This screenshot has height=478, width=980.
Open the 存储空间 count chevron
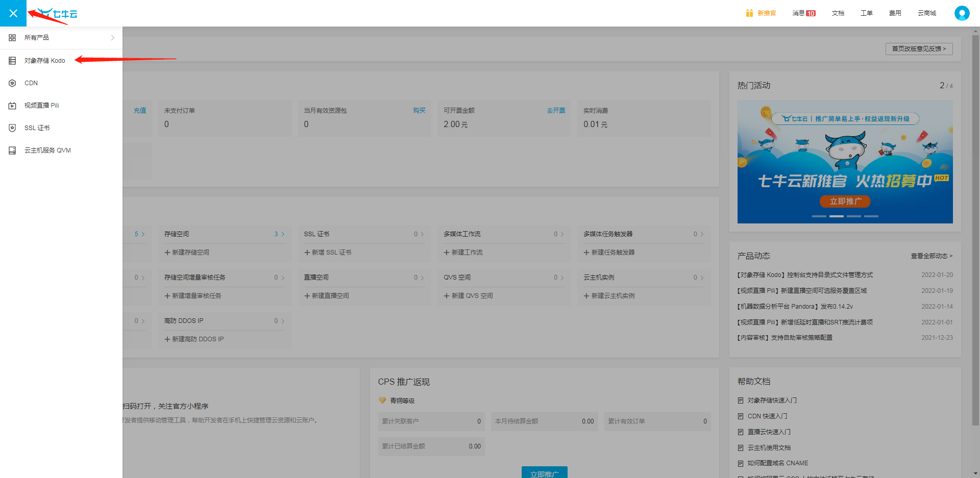(x=283, y=234)
